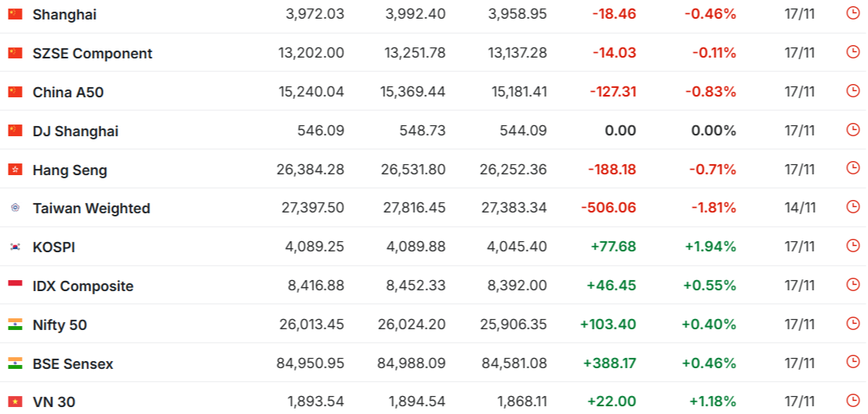Open the Hang Seng index page
Image resolution: width=868 pixels, height=414 pixels.
pos(69,170)
